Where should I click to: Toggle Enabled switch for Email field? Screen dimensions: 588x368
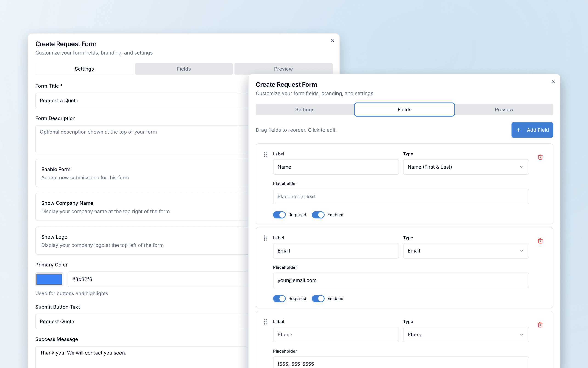pos(318,298)
